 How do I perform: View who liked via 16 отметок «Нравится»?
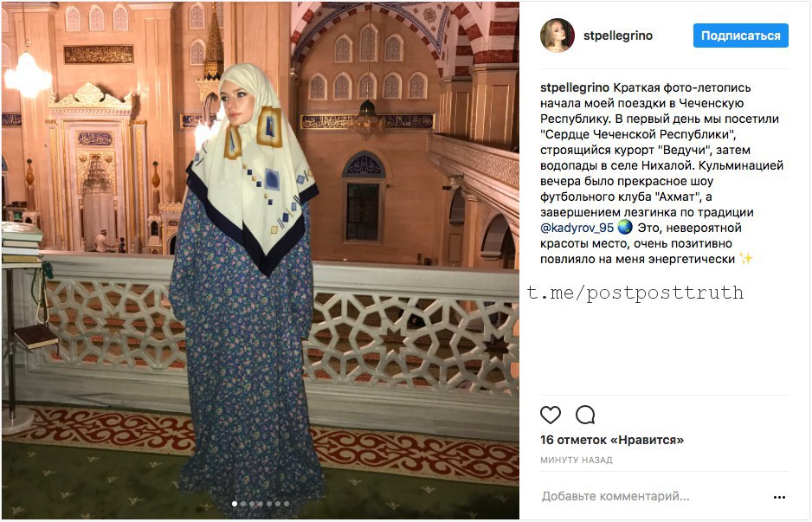point(611,440)
